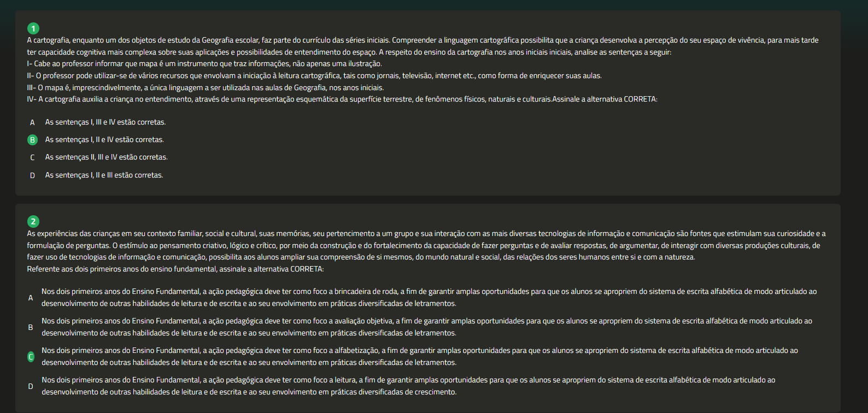Click the answer text ending 'diversificadas de crescimento'
This screenshot has width=868, height=413.
click(408, 386)
